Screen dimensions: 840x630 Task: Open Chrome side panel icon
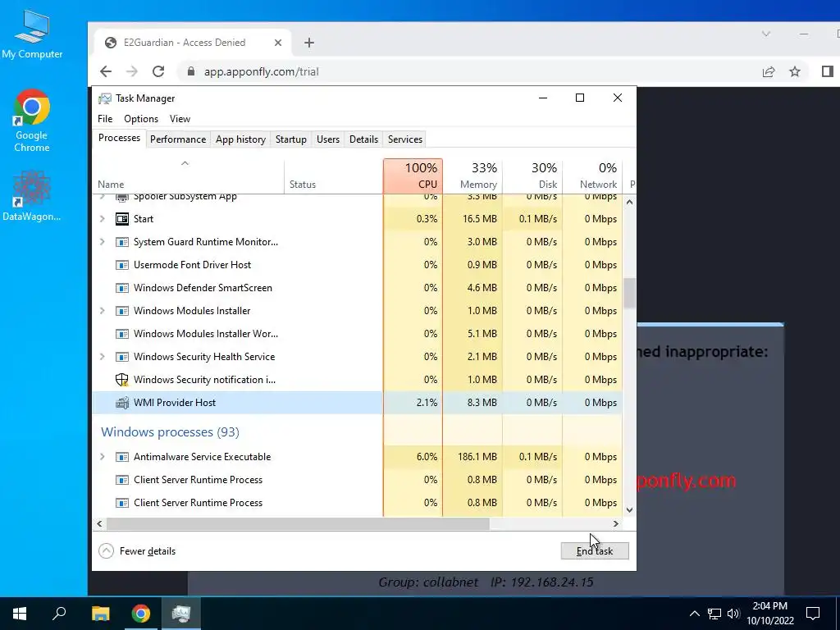coord(827,71)
